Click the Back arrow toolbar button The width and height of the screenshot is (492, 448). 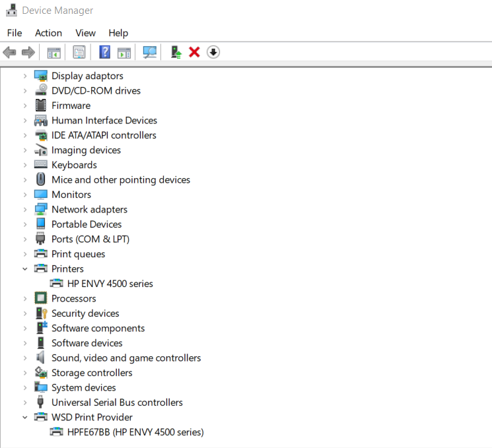[10, 52]
